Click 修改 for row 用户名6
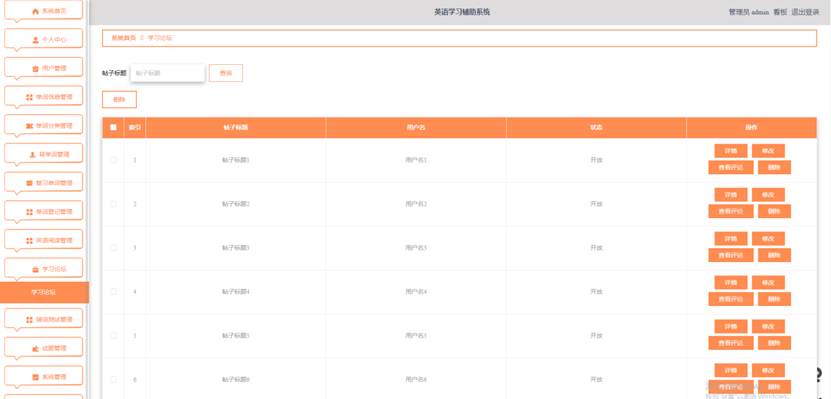 click(x=768, y=370)
